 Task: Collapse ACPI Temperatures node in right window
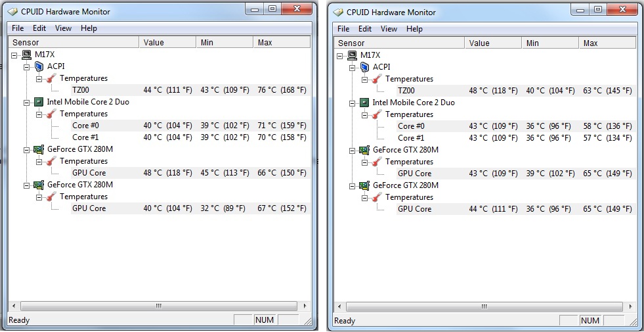pos(365,80)
